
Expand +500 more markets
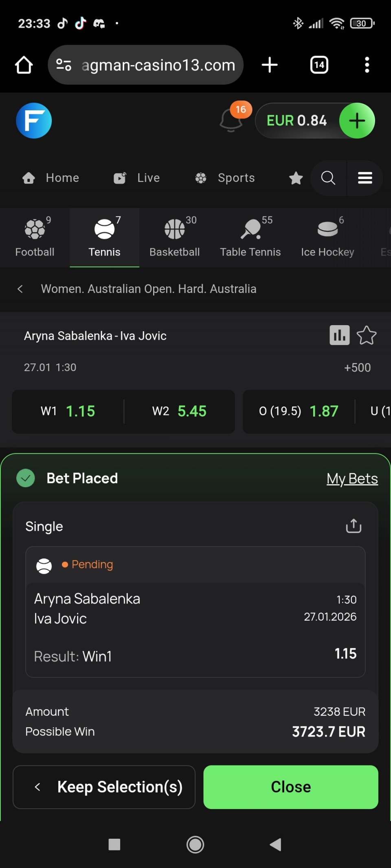click(357, 367)
